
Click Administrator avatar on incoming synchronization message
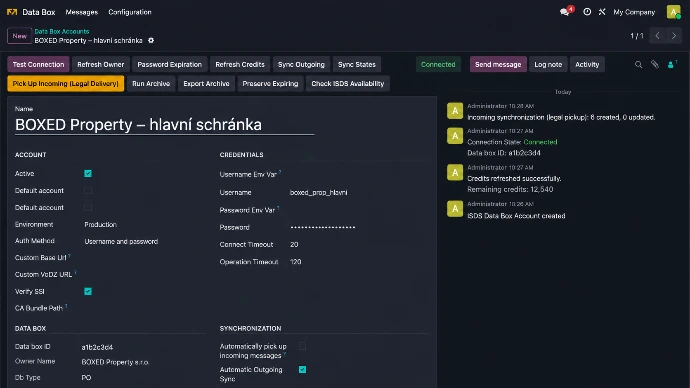point(455,111)
